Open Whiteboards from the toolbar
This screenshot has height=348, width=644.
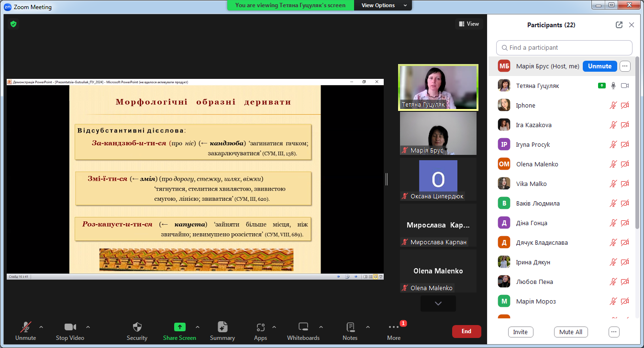pyautogui.click(x=303, y=331)
